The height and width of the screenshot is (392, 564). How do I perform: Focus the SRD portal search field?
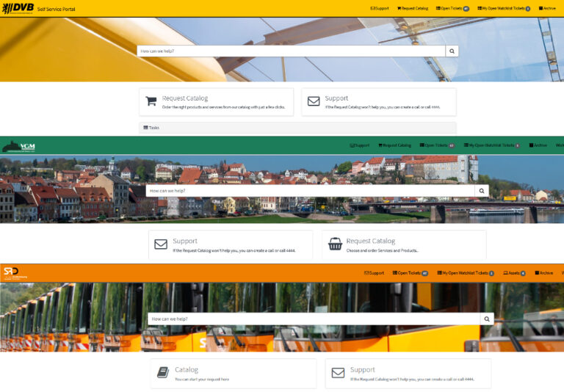[314, 319]
